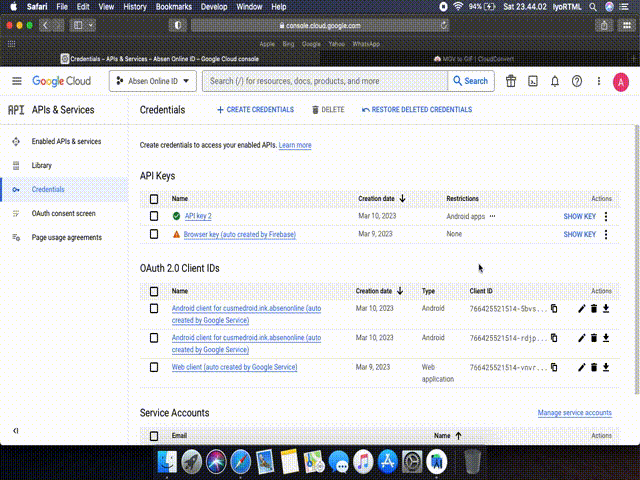Open App Store in the Dock

pos(388,461)
